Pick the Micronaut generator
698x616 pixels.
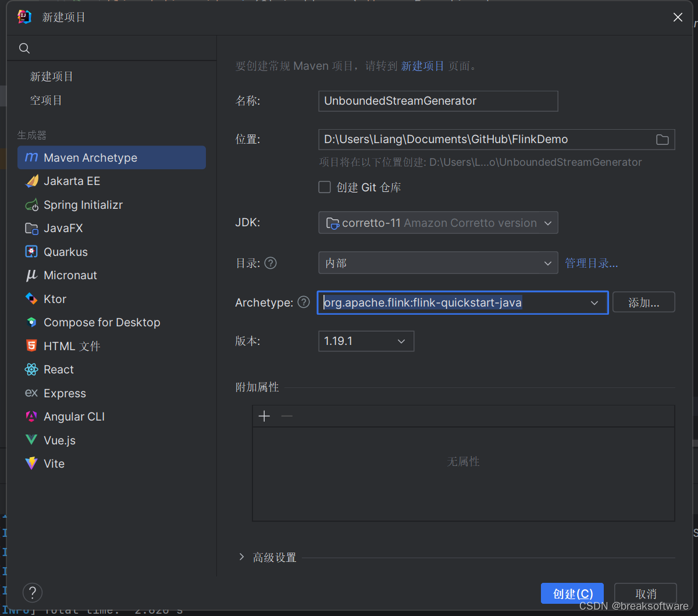(112, 275)
